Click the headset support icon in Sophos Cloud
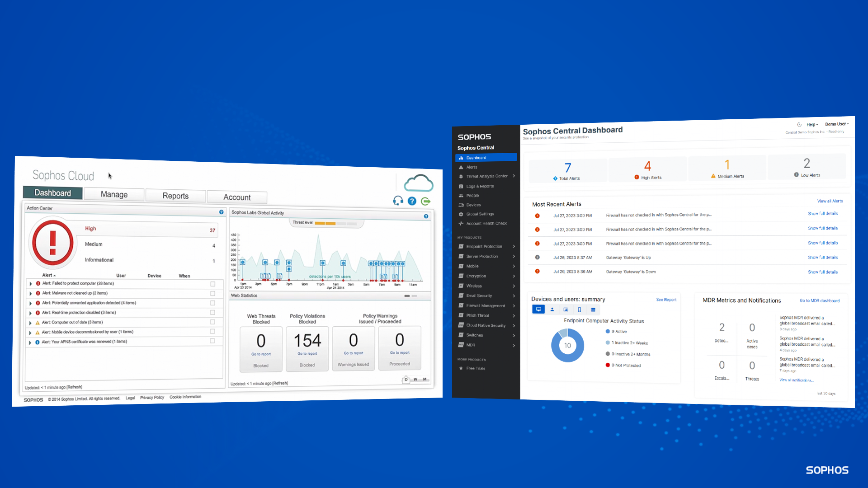 click(x=398, y=201)
